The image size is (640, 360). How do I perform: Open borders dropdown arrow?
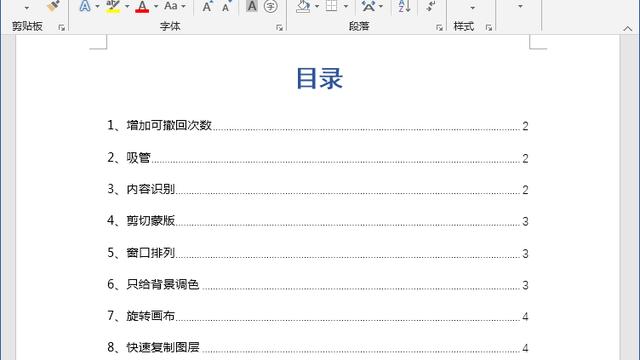coord(346,7)
